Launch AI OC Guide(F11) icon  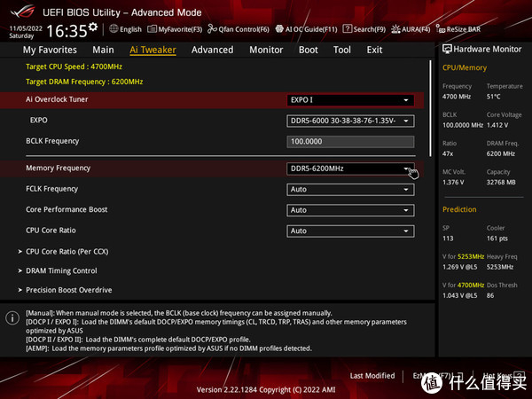pyautogui.click(x=279, y=29)
